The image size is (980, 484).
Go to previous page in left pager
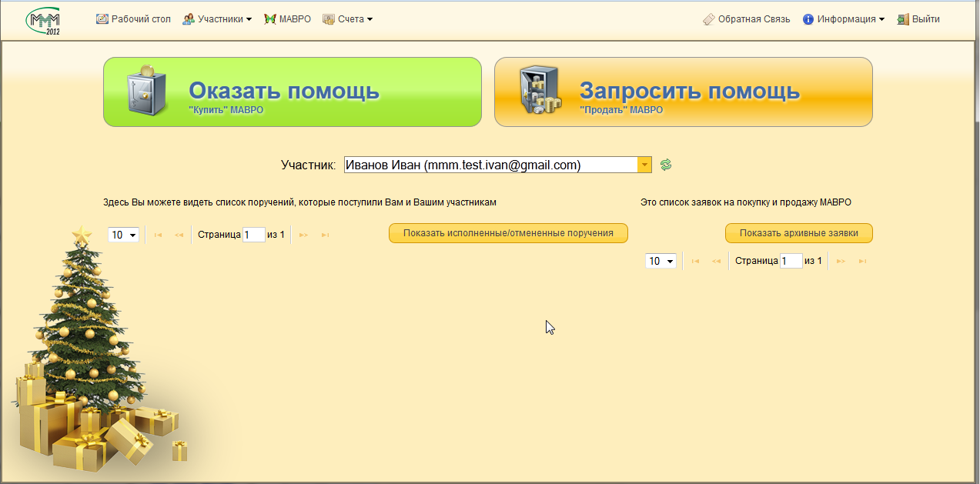pyautogui.click(x=179, y=235)
